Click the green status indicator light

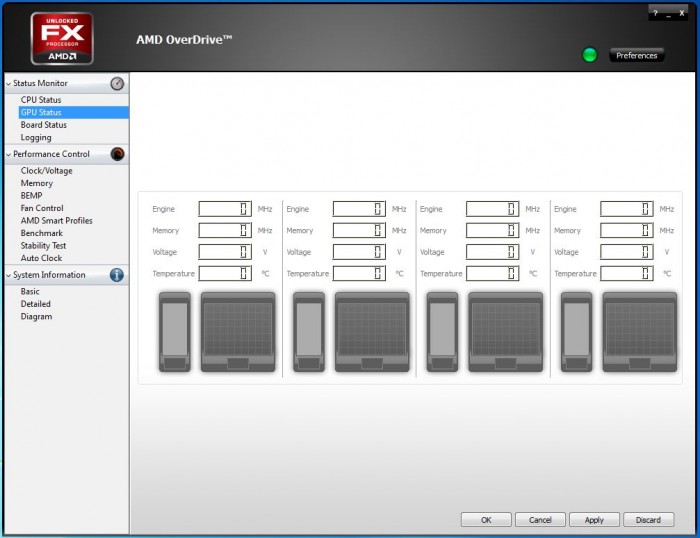(x=590, y=55)
